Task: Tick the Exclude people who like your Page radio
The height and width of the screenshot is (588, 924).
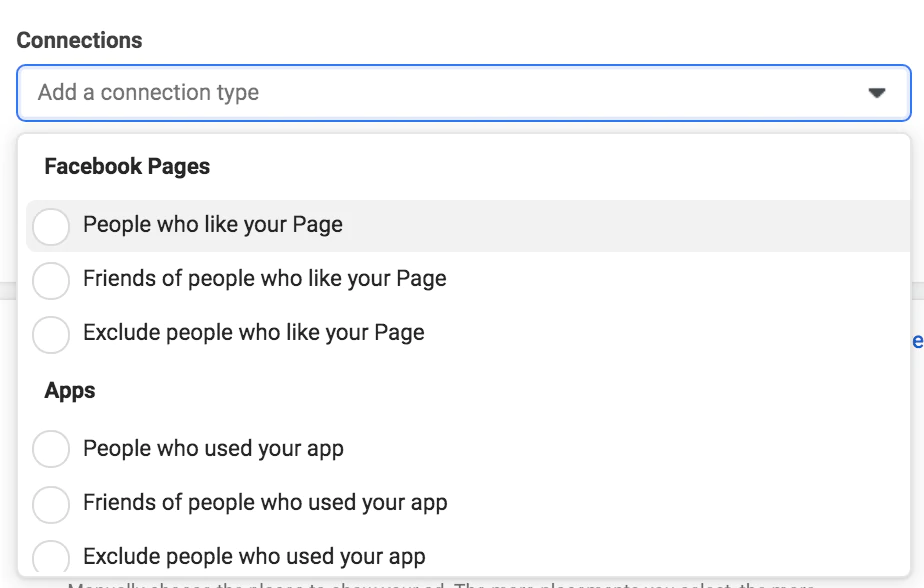Action: pyautogui.click(x=51, y=334)
